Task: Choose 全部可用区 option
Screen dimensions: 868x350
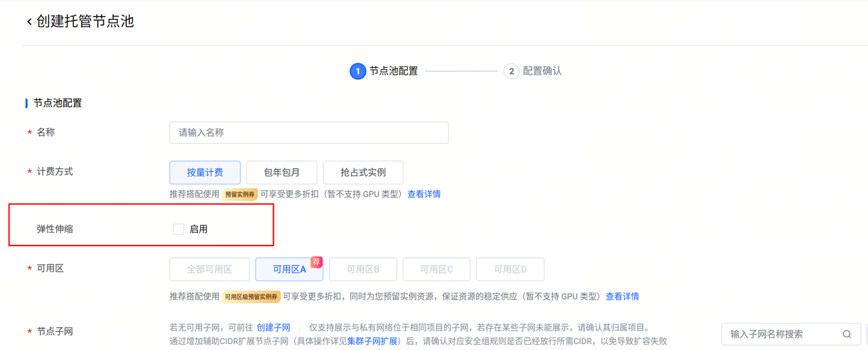Action: [x=210, y=269]
